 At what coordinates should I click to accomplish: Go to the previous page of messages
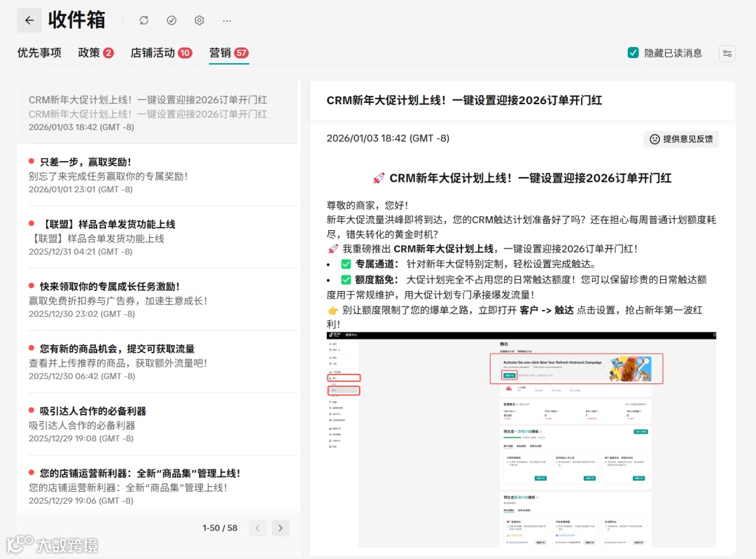point(258,528)
